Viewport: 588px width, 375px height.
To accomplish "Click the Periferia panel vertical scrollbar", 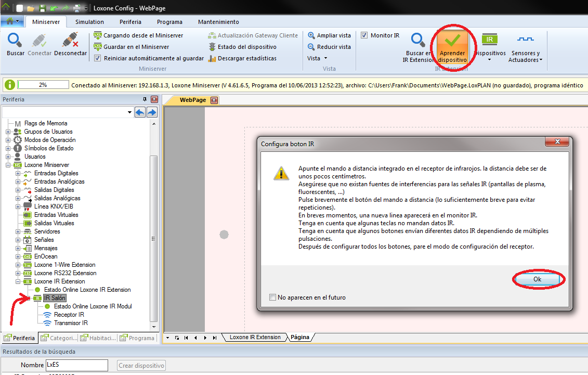I will 153,234.
